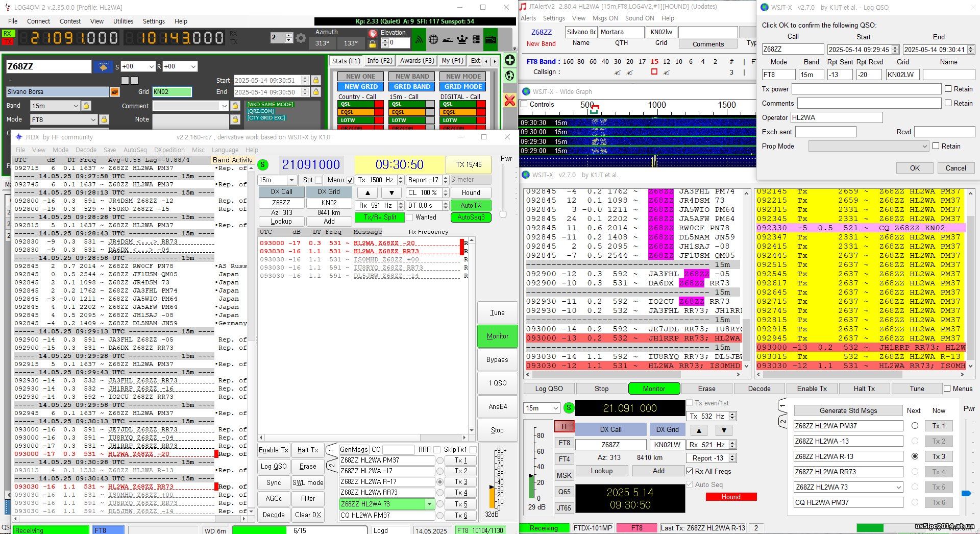Click the red X clear QSO icon
Viewport: 980px width, 534px height.
coord(509,100)
